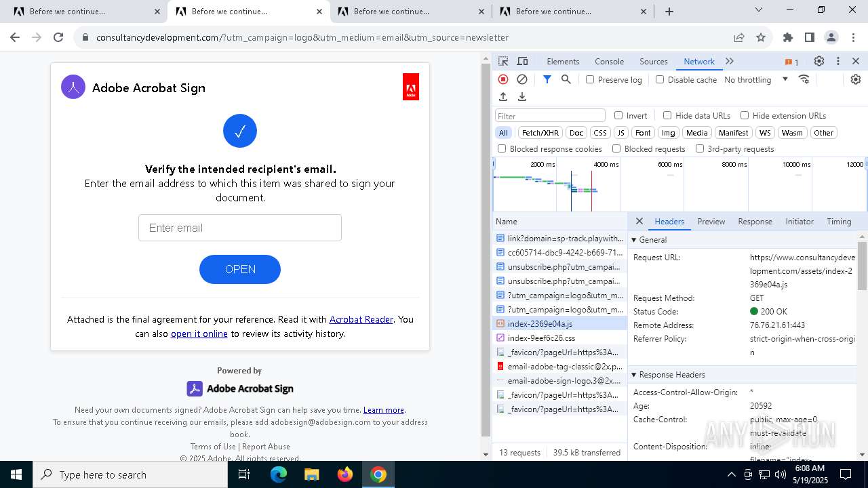Enable Blocked requests checkbox
The width and height of the screenshot is (868, 488).
click(616, 148)
